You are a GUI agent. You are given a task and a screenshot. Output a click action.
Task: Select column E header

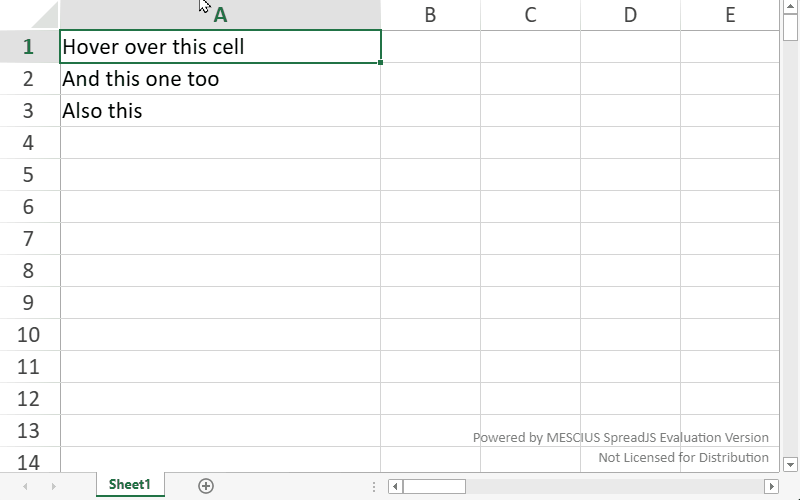[730, 15]
